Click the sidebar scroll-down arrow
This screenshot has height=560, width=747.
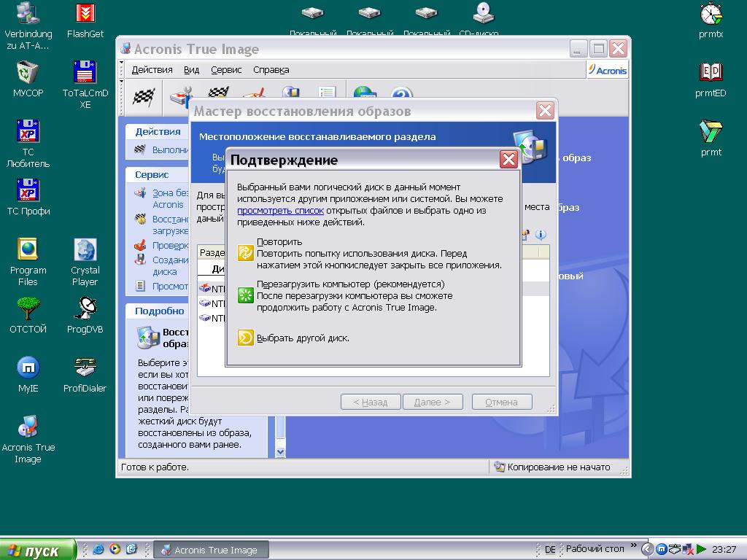point(280,452)
